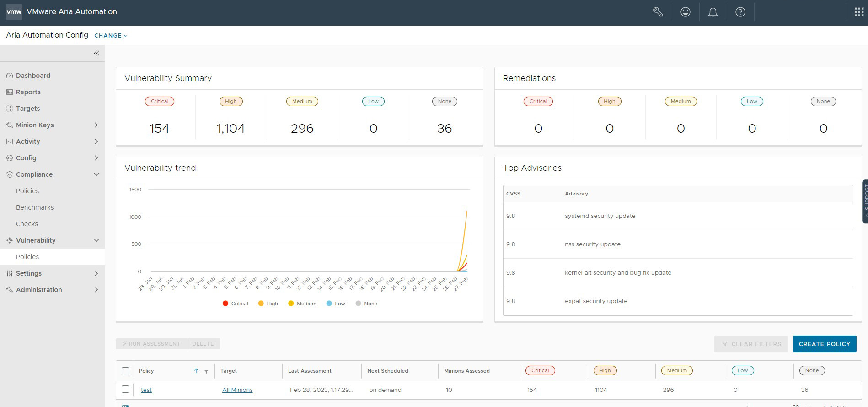
Task: Collapse Compliance section chevron
Action: point(96,174)
